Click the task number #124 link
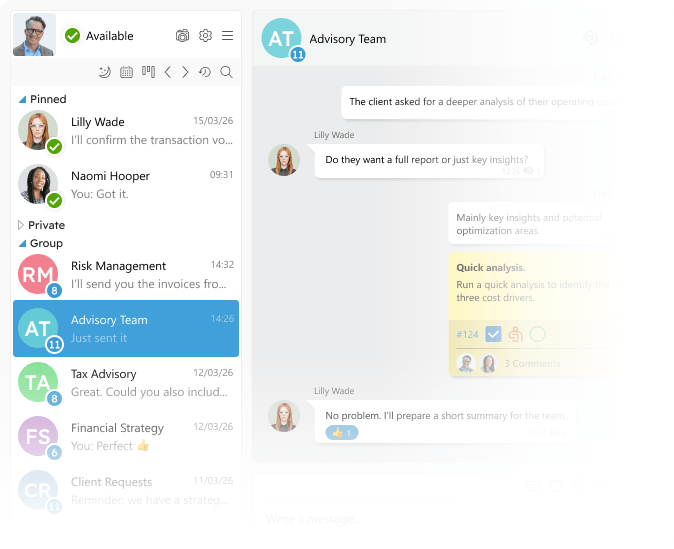 (467, 334)
